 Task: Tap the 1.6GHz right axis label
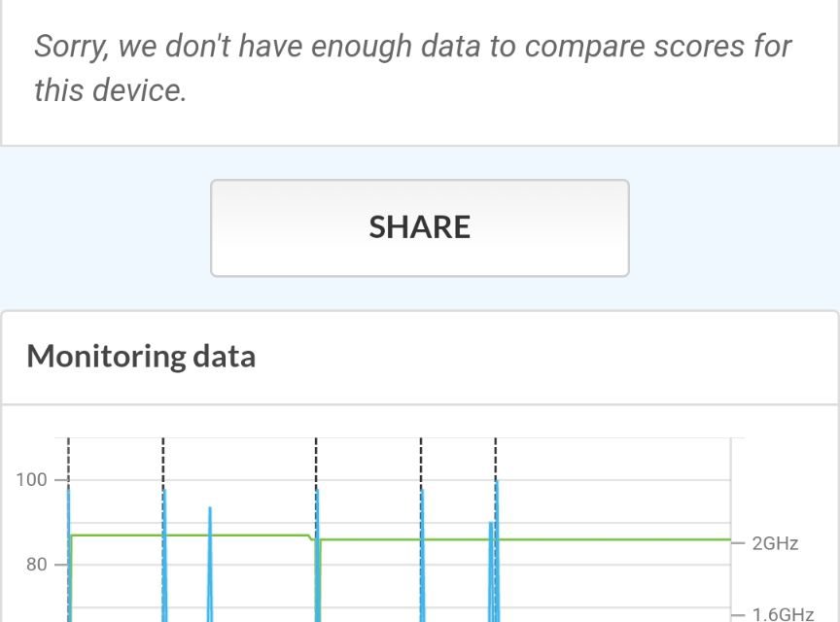(782, 613)
